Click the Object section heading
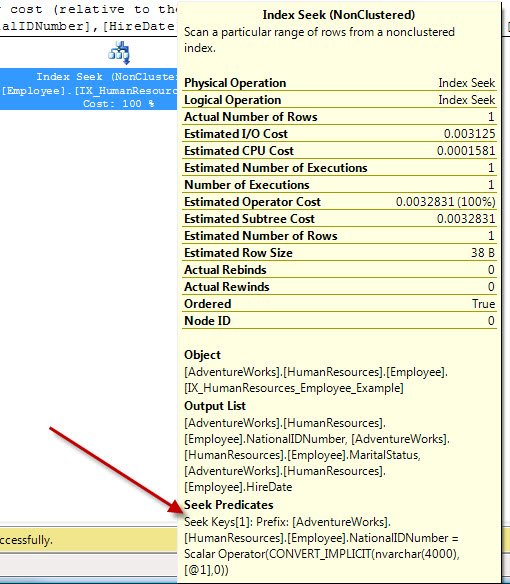This screenshot has height=584, width=510. 202,355
